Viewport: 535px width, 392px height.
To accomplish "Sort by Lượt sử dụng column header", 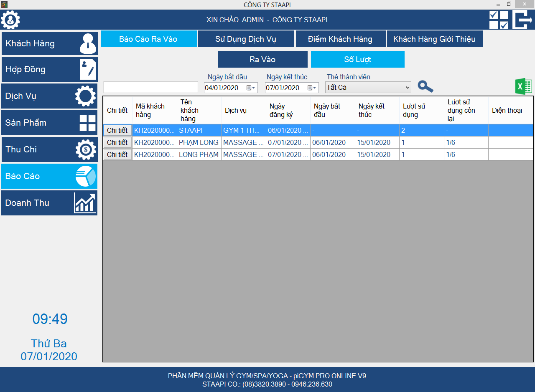I will (x=421, y=111).
